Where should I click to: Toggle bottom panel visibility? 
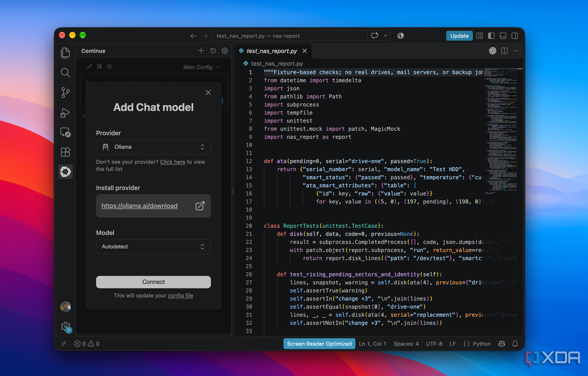pyautogui.click(x=503, y=36)
